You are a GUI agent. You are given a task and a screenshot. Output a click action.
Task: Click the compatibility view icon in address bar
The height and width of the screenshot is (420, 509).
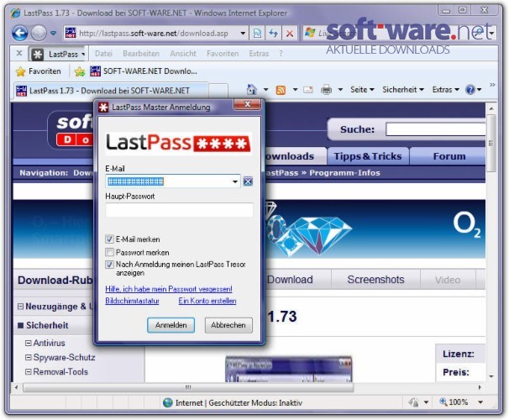[257, 33]
